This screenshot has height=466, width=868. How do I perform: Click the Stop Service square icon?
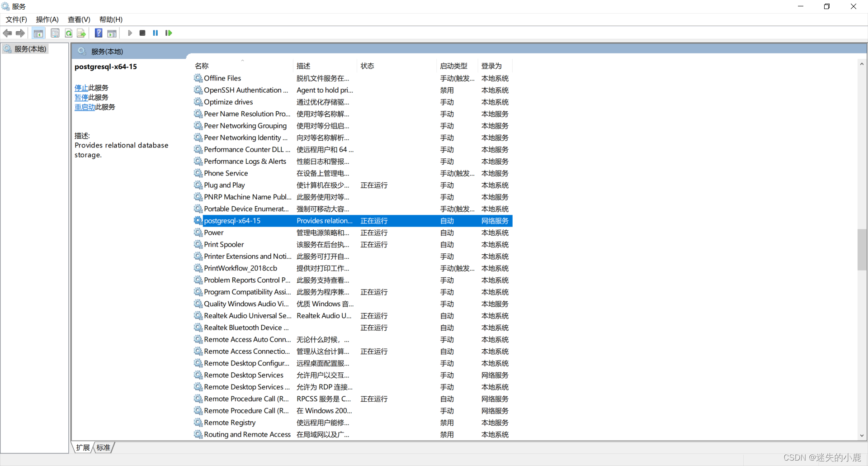[142, 33]
